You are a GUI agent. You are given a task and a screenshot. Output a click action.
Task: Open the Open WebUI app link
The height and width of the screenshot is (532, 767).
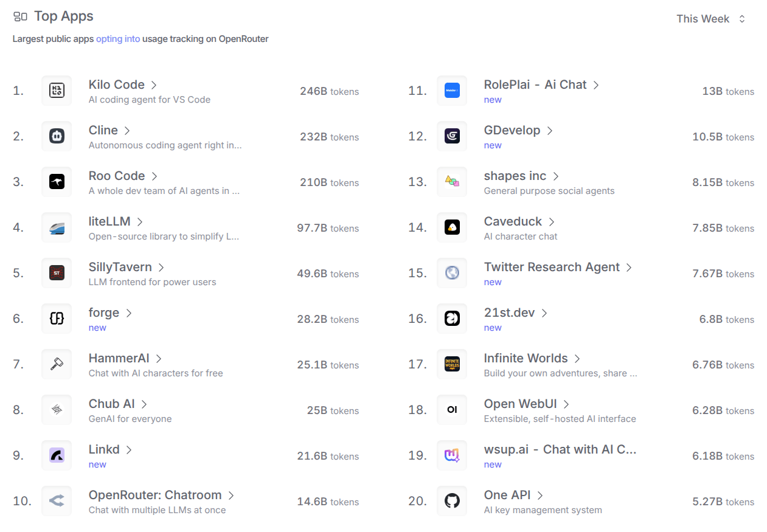[x=527, y=404]
